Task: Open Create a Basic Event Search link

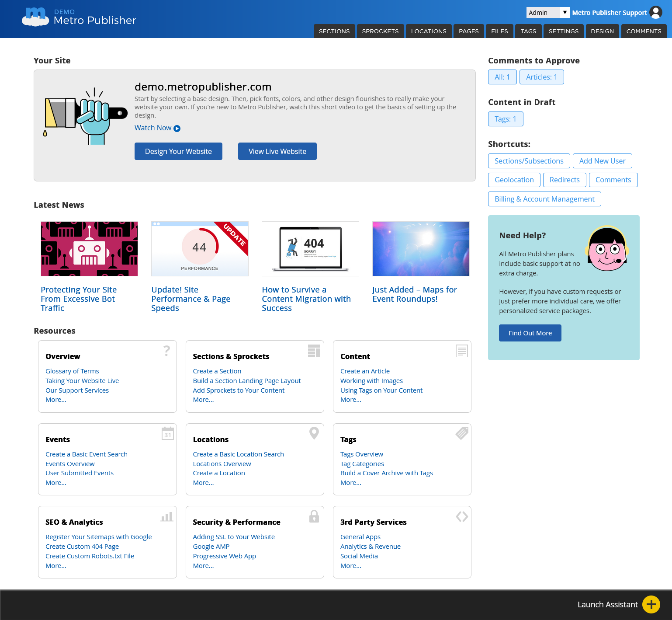Action: [87, 454]
